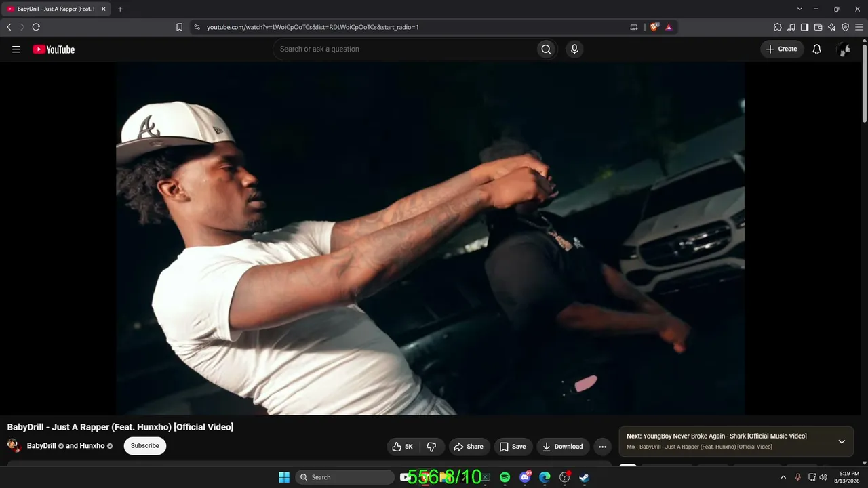
Task: Open the volume control in system tray
Action: click(x=823, y=477)
